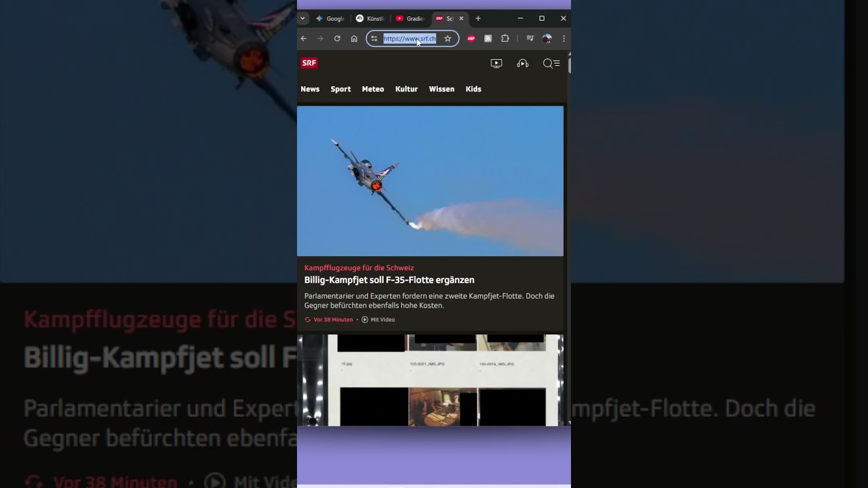
Task: Open the browser home page
Action: pyautogui.click(x=354, y=39)
